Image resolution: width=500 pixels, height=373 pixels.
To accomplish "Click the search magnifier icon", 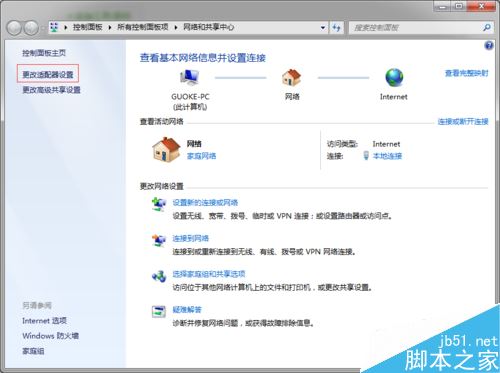I will click(487, 28).
